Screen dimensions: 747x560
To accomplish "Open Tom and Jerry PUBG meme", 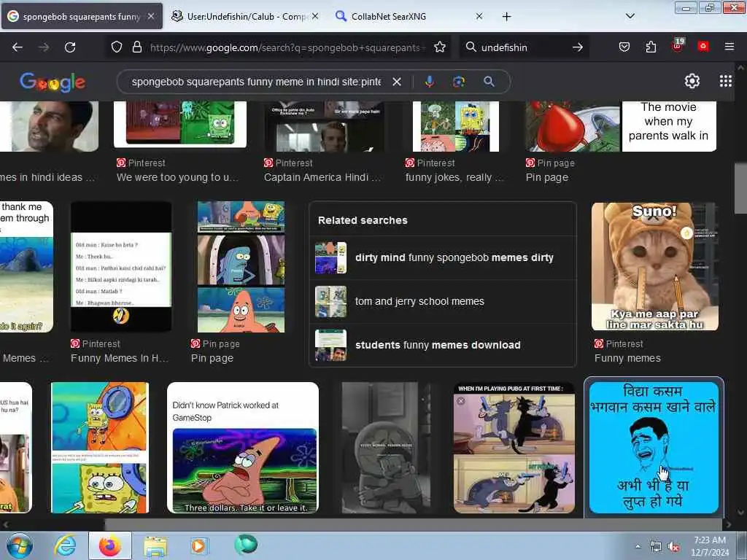I will pos(514,448).
